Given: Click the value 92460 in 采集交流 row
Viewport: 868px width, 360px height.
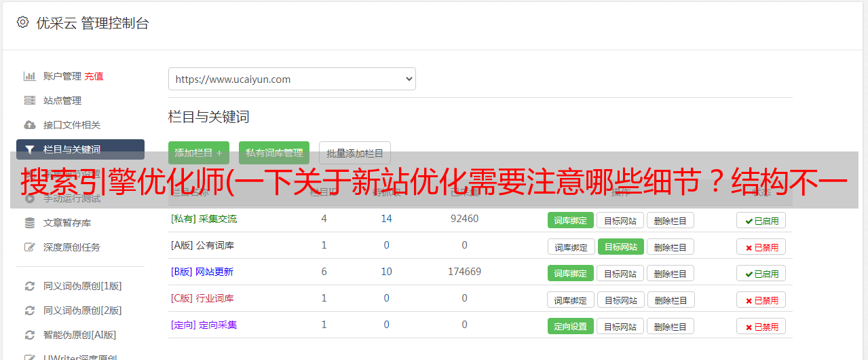Looking at the screenshot, I should tap(464, 219).
